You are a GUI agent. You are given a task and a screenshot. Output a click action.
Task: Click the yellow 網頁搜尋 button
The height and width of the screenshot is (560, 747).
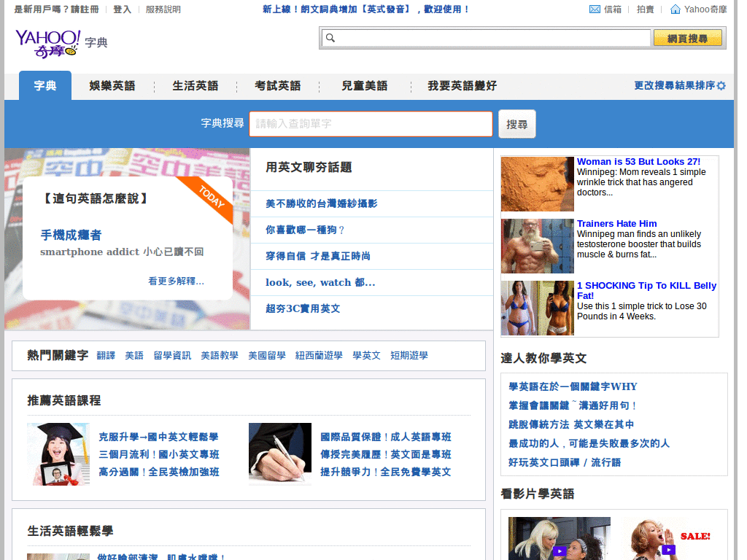[686, 36]
